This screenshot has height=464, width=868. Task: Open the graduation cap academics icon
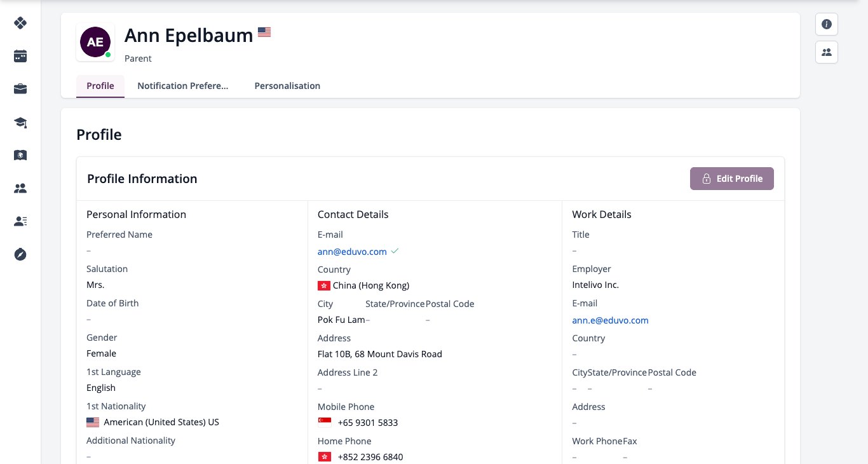pyautogui.click(x=20, y=122)
